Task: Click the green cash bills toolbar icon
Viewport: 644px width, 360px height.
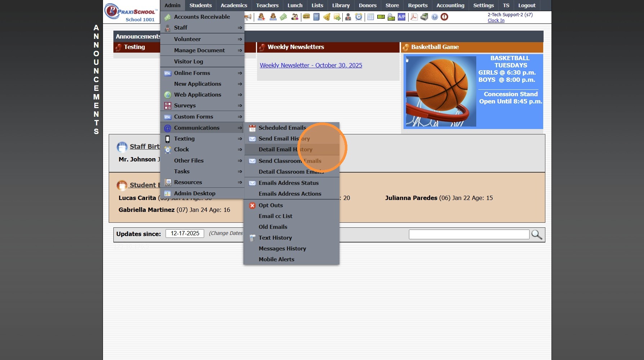Action: coord(284,17)
